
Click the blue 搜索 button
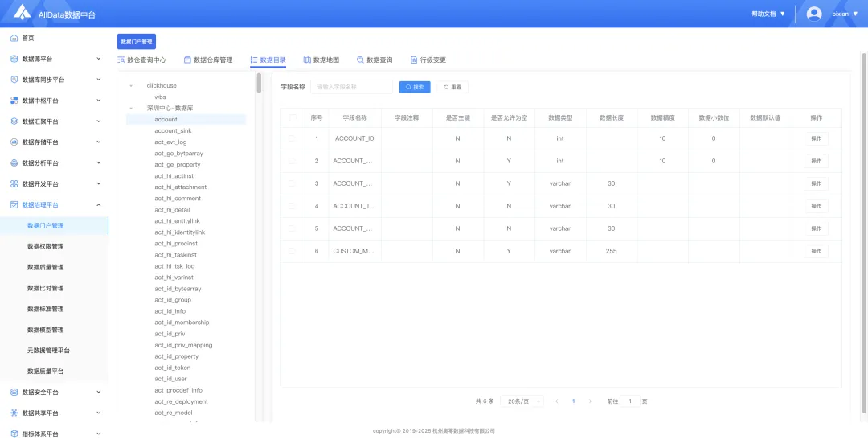[x=415, y=87]
